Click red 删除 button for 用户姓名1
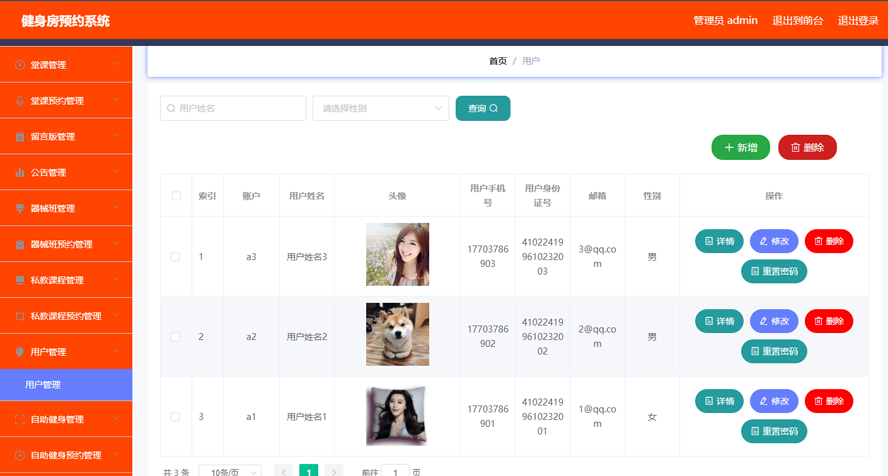The image size is (888, 476). coord(829,401)
